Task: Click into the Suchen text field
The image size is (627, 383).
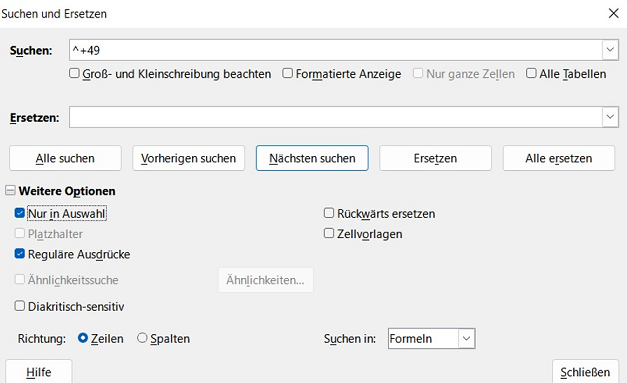Action: click(335, 50)
